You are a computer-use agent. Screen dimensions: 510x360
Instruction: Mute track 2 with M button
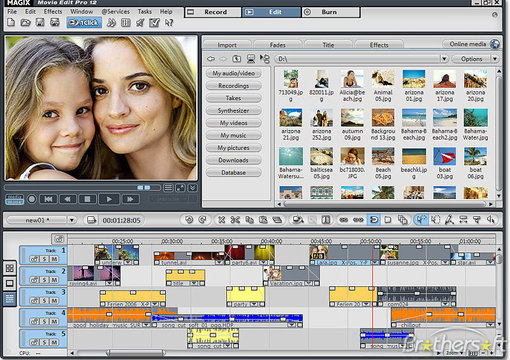tap(54, 280)
